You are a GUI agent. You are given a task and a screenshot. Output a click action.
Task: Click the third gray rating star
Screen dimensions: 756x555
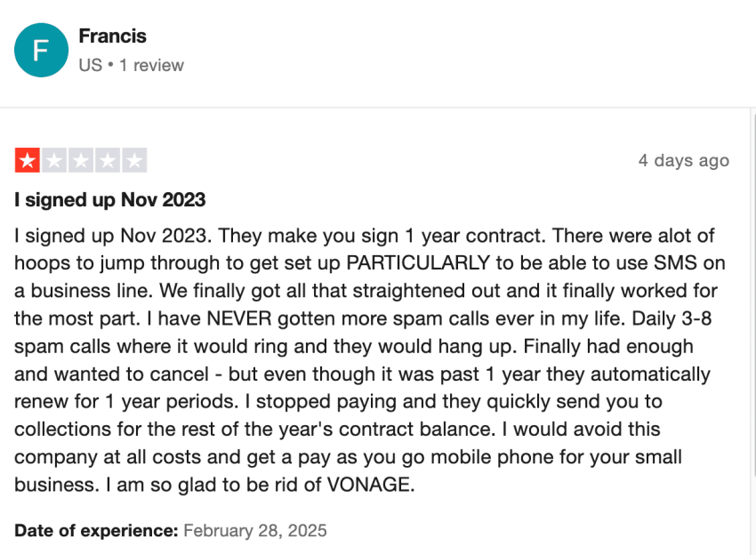[x=81, y=160]
